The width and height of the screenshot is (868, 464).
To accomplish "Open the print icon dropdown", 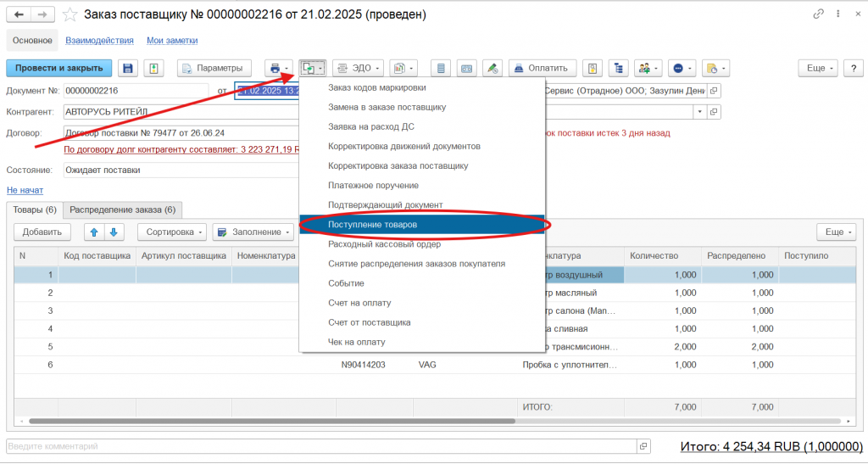I will click(279, 68).
